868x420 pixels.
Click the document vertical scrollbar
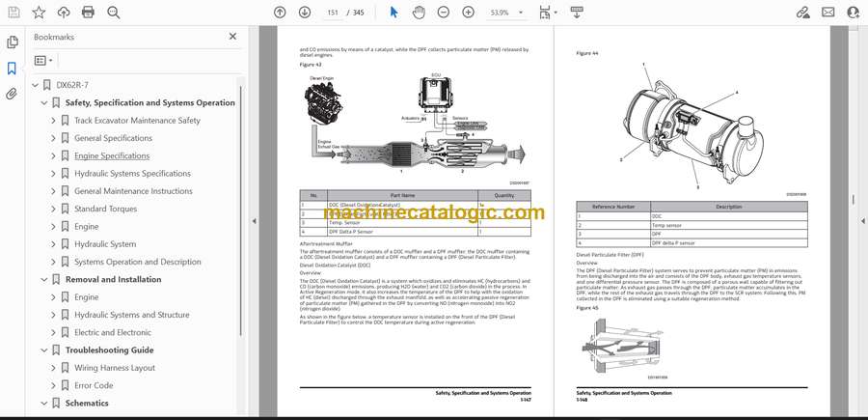[854, 200]
